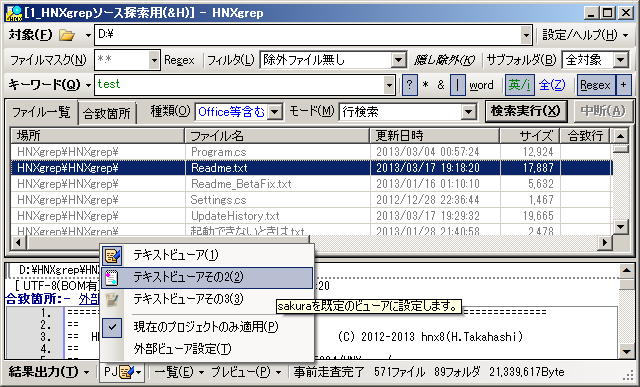Toggle the & AND operator
Screen dimensions: 640x387
441,85
